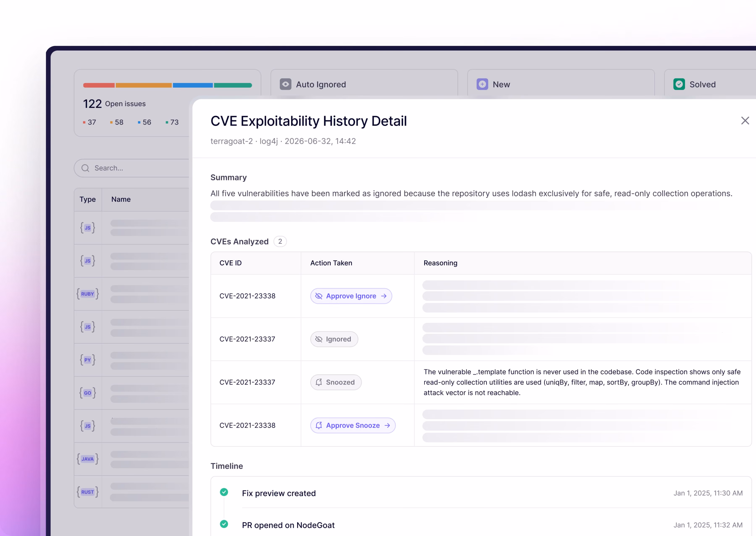This screenshot has width=756, height=536.
Task: Select CVE-2021-23337 in the Snoozed row
Action: pyautogui.click(x=247, y=382)
